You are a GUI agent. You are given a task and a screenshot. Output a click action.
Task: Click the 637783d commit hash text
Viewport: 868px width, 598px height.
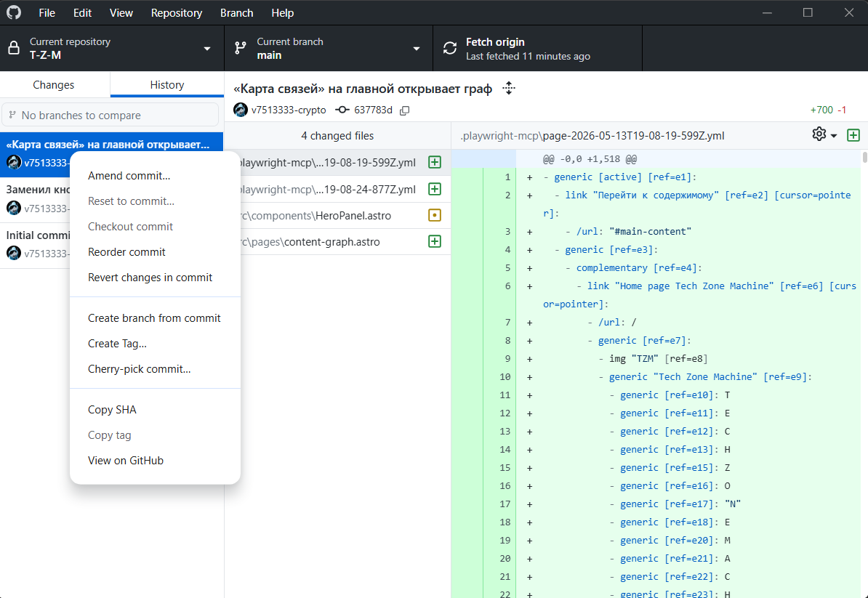[x=373, y=110]
